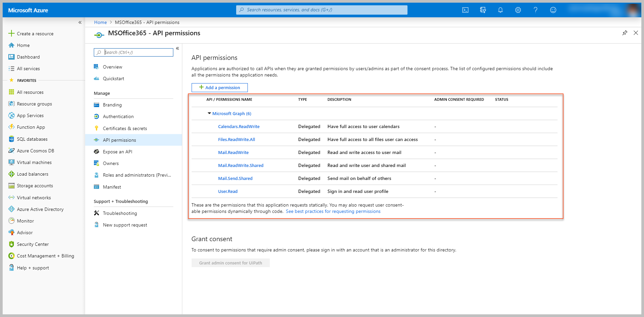Select API permissions in the menu
This screenshot has width=644, height=317.
(133, 140)
